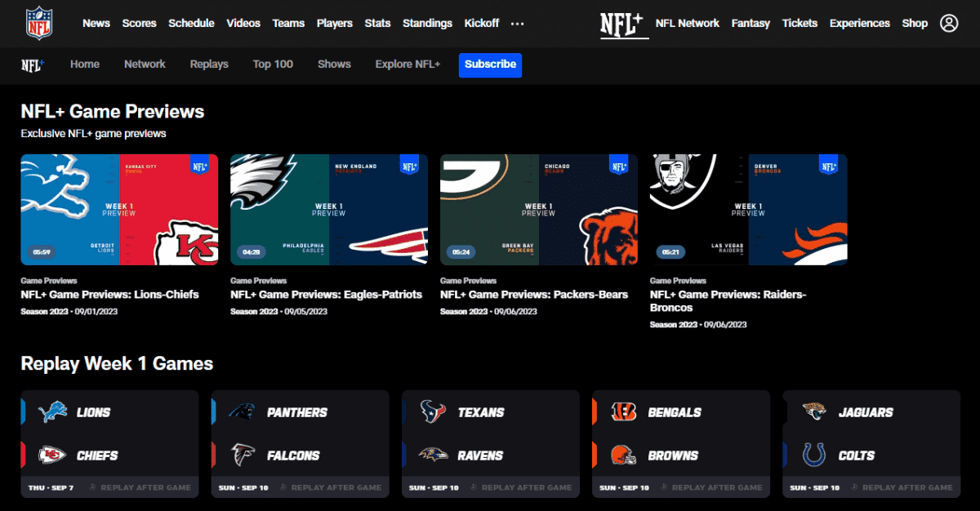Screen dimensions: 980x511
Task: Open the user account profile icon
Action: tap(949, 23)
